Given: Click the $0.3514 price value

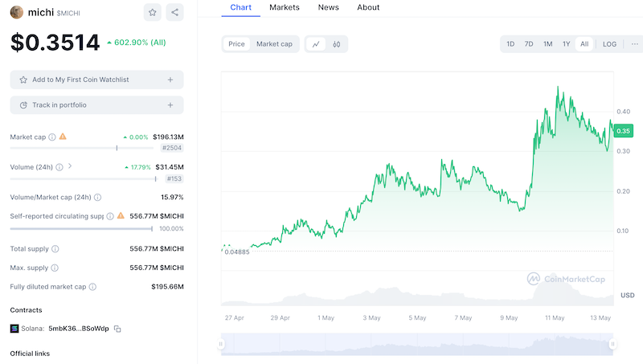Looking at the screenshot, I should click(55, 43).
